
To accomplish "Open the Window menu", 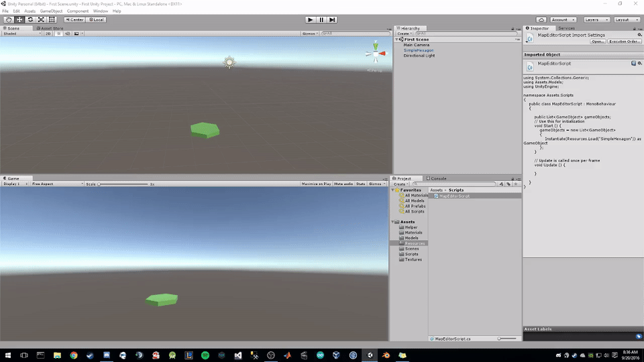I will click(100, 11).
